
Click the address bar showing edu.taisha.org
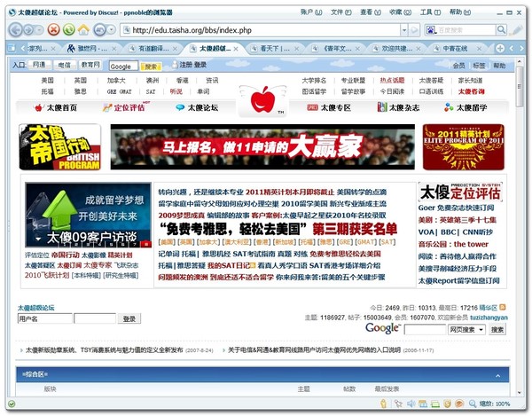click(260, 30)
